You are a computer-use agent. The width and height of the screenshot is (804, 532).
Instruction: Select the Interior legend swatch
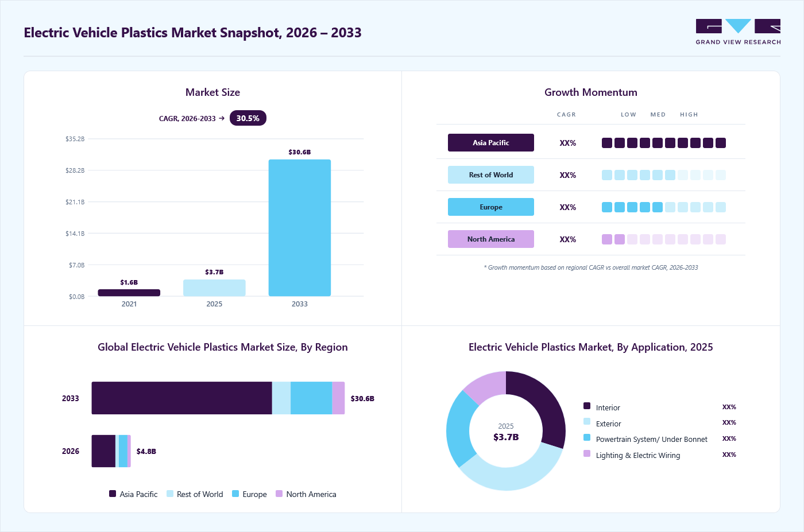(x=587, y=406)
